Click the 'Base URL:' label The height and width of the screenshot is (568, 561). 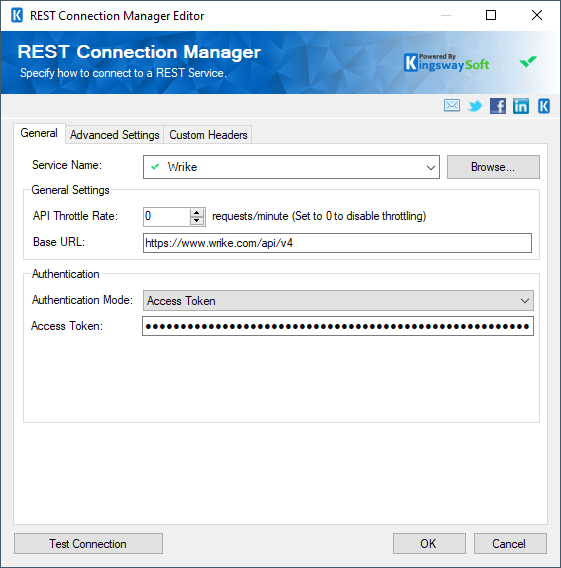pyautogui.click(x=59, y=242)
